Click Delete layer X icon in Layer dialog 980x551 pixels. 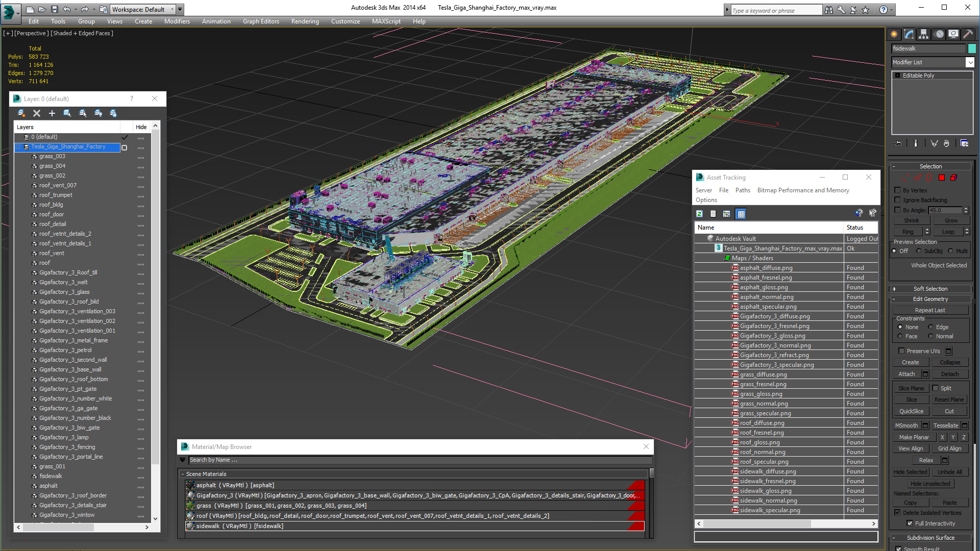[x=37, y=113]
